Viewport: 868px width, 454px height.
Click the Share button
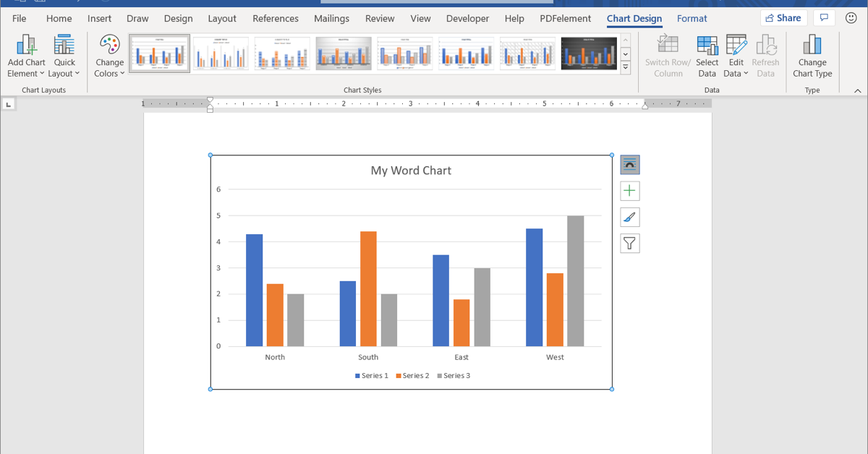783,18
